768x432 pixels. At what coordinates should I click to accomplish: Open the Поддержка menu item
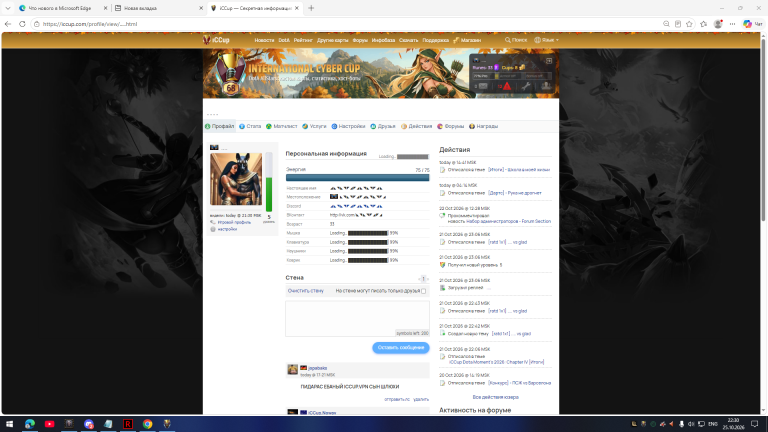pyautogui.click(x=435, y=40)
